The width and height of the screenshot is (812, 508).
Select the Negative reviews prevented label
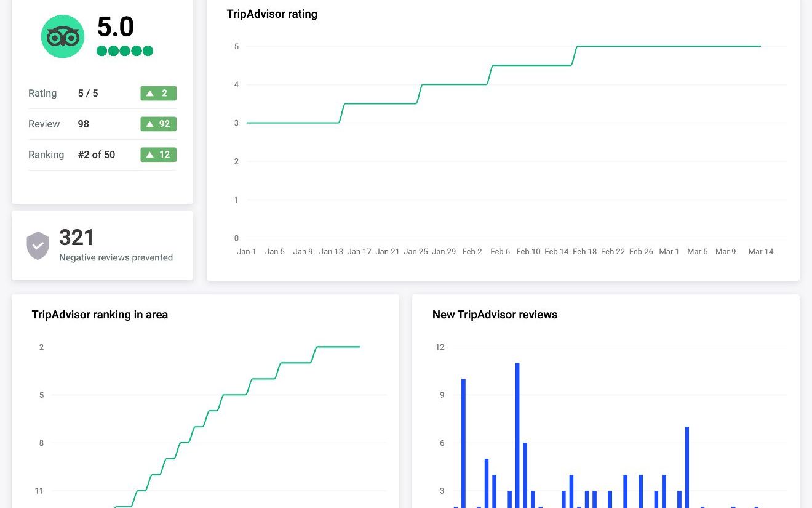point(116,257)
